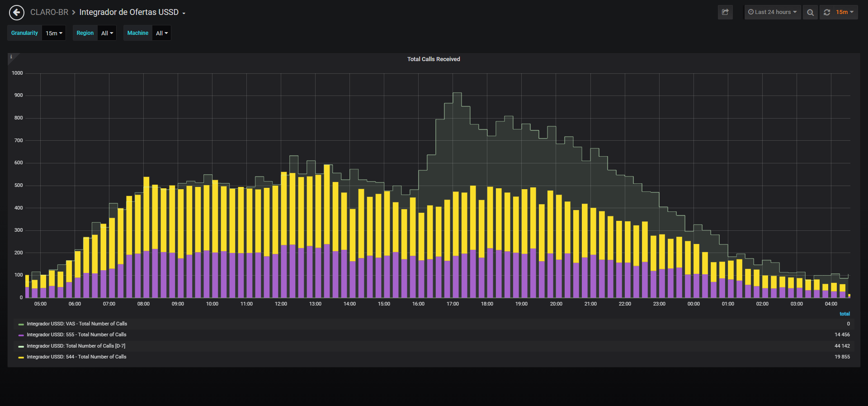Open the Region All dropdown

(107, 33)
